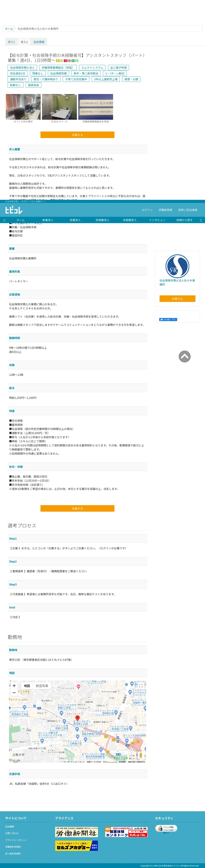Open the 労働新聞社 banner
The width and height of the screenshot is (205, 868).
77,832
